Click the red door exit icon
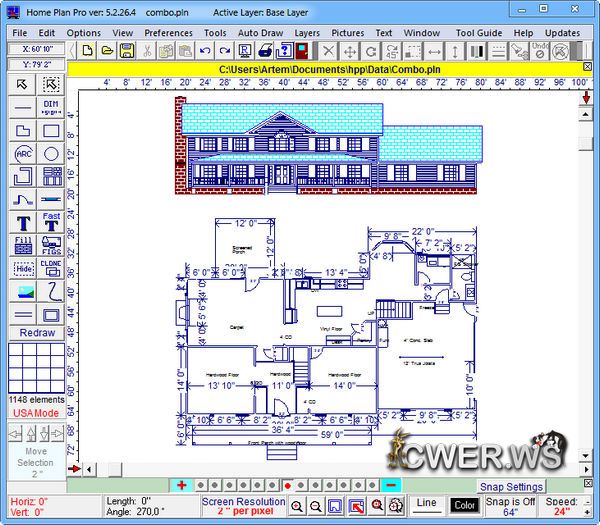Screen dimensions: 600x525 click(302, 51)
